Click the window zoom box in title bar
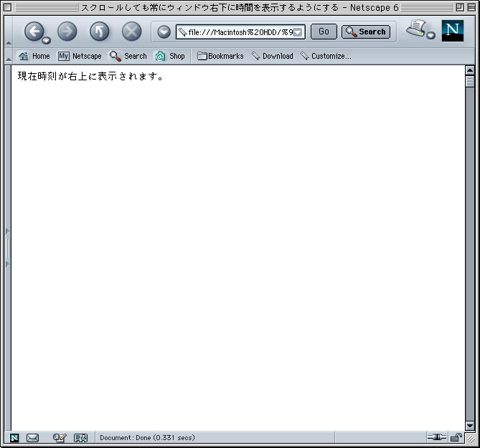 point(460,7)
